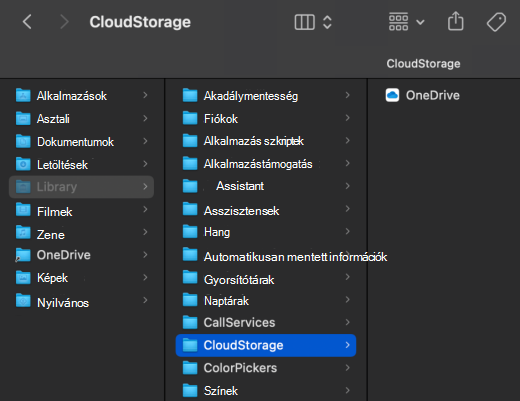Click the Naptárak folder name

click(x=226, y=301)
